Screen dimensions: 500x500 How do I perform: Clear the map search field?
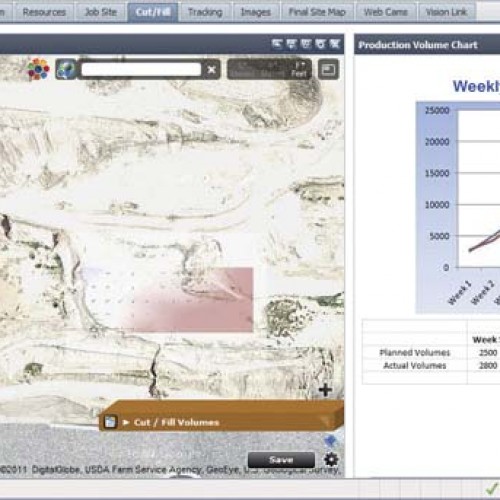point(212,70)
